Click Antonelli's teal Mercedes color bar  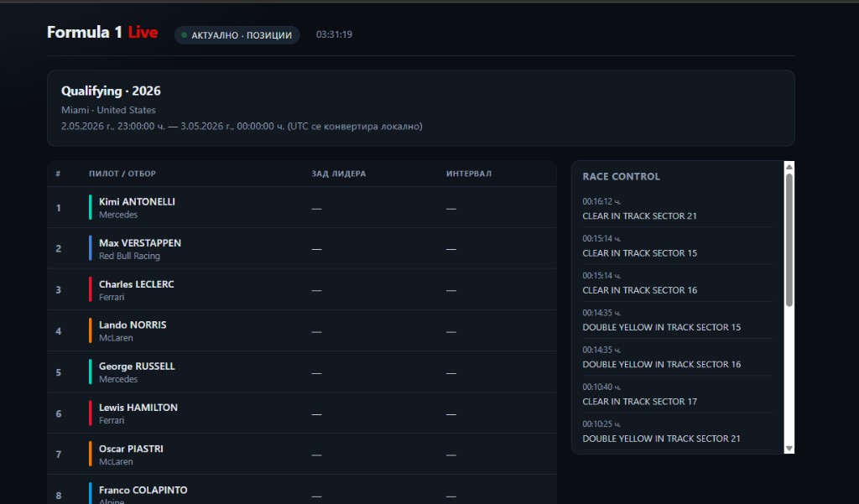tap(91, 208)
